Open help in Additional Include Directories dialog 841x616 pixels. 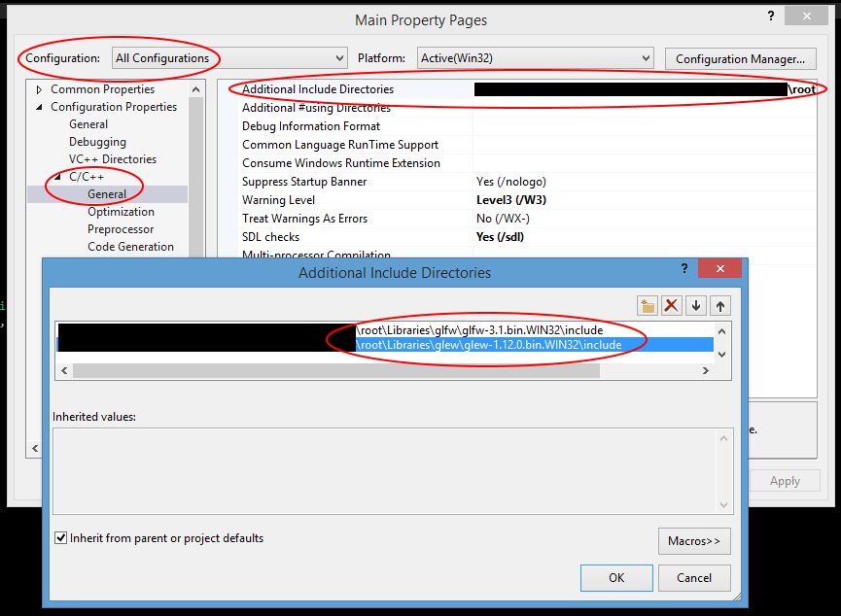click(x=683, y=268)
